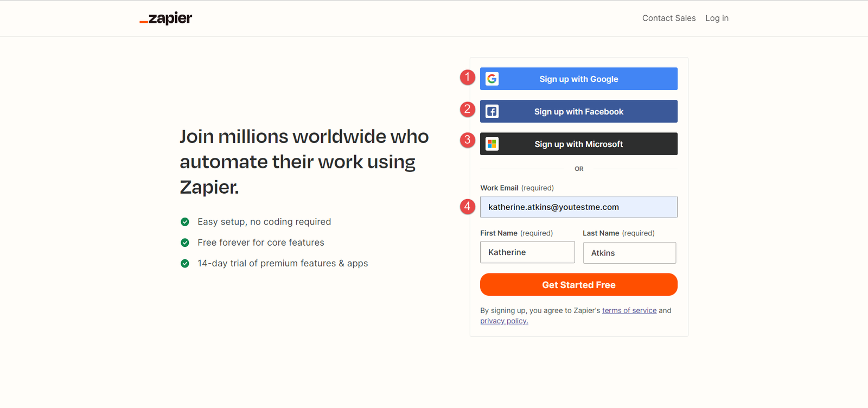Click green check beside 14-day trial
This screenshot has width=868, height=408.
pos(185,263)
